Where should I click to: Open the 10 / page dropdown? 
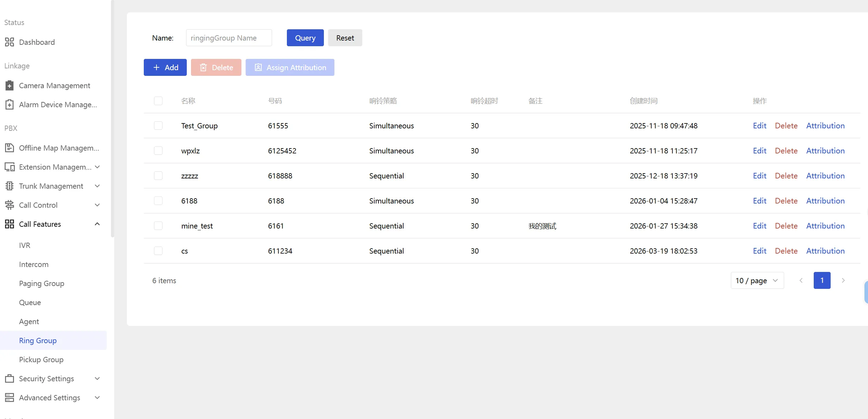tap(757, 281)
